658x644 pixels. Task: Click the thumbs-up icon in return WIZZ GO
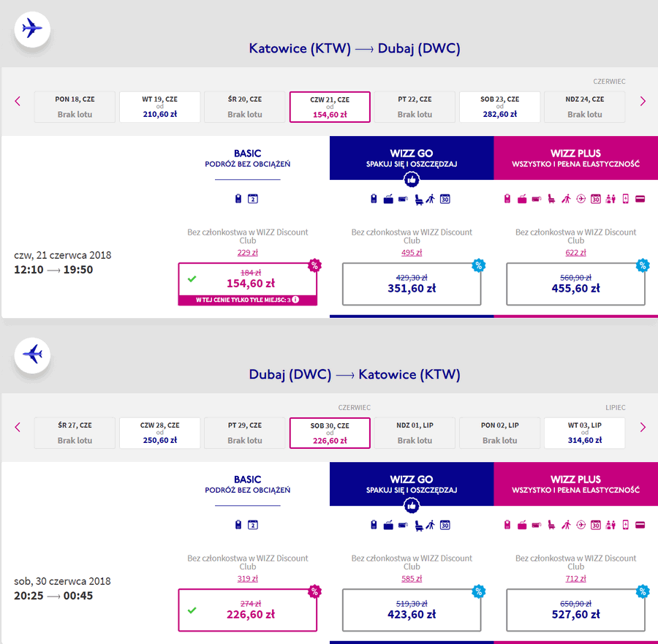411,506
